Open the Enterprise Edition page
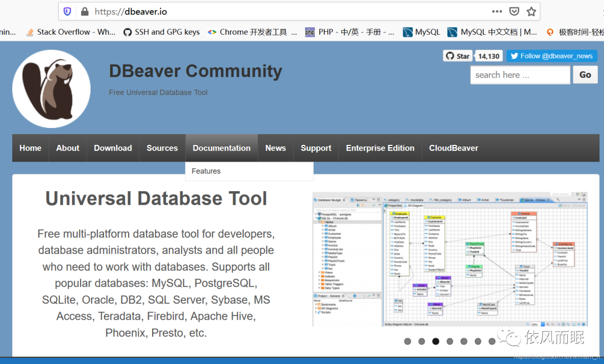Image resolution: width=604 pixels, height=364 pixels. (x=380, y=148)
